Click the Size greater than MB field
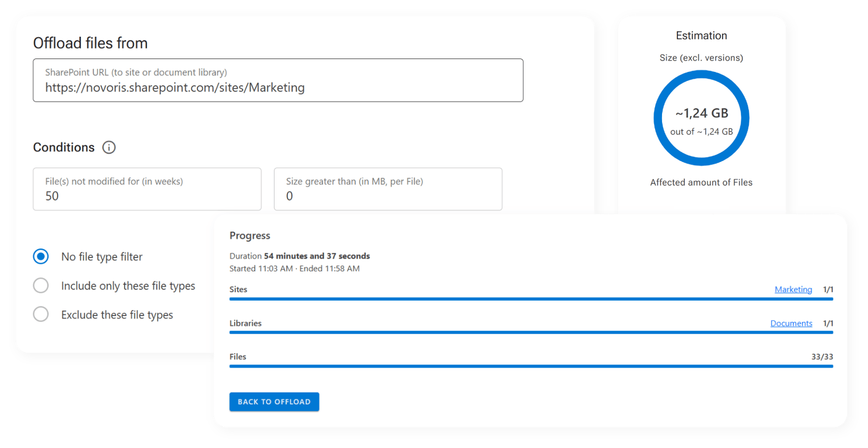Screen dimensions: 868x448 387,189
